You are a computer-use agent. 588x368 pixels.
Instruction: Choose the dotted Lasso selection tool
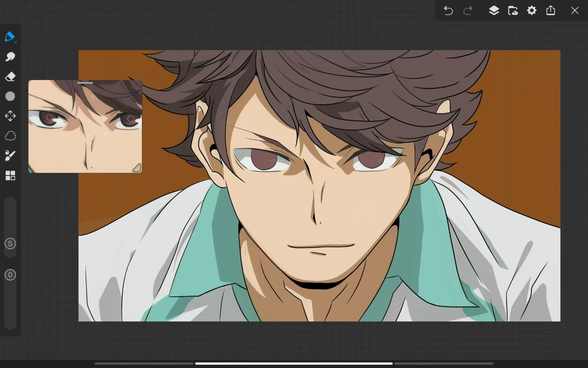(x=10, y=136)
